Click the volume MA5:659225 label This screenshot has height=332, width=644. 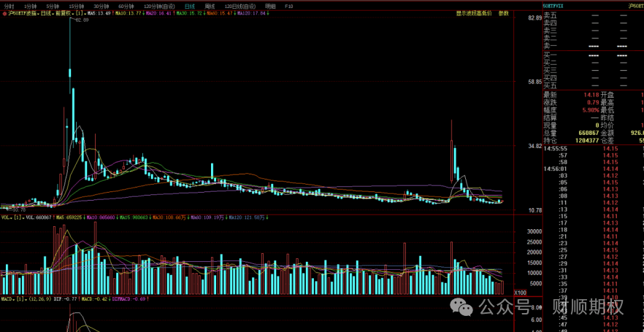[69, 217]
